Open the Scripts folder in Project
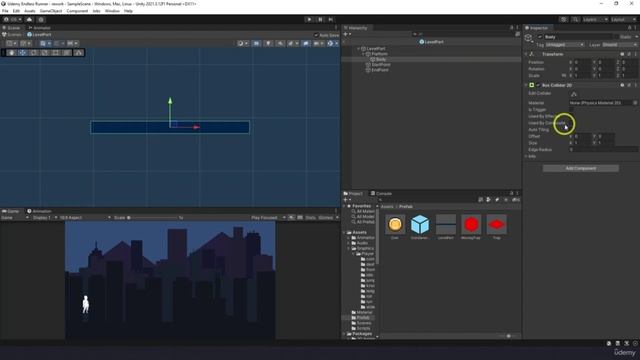The width and height of the screenshot is (640, 360). tap(363, 328)
